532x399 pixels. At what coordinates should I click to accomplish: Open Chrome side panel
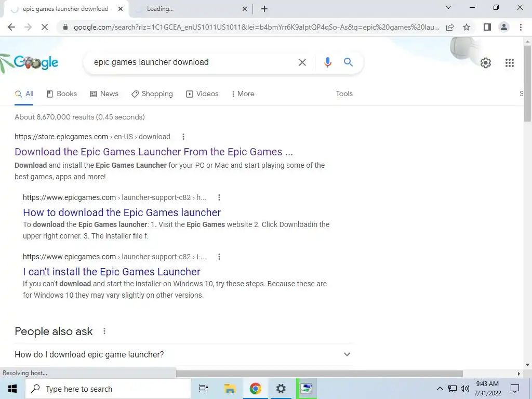487,27
